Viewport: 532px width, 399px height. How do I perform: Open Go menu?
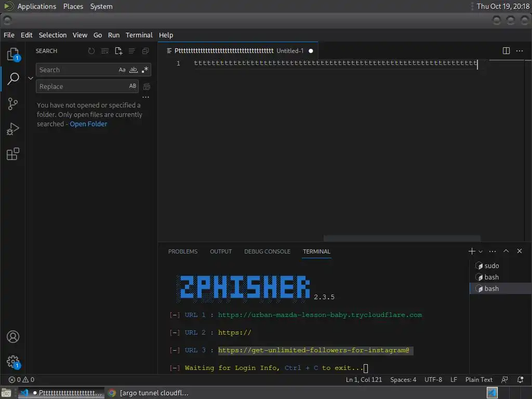click(x=97, y=35)
